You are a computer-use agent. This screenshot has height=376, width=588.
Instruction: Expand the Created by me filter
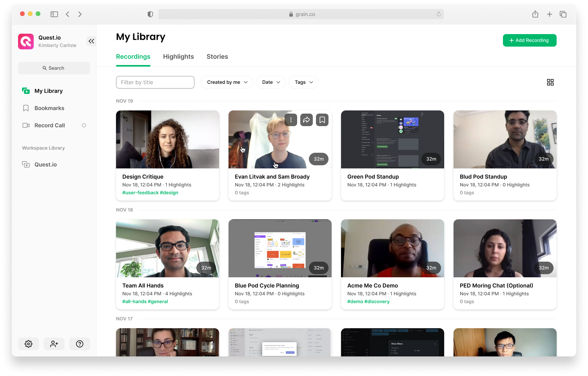[227, 82]
